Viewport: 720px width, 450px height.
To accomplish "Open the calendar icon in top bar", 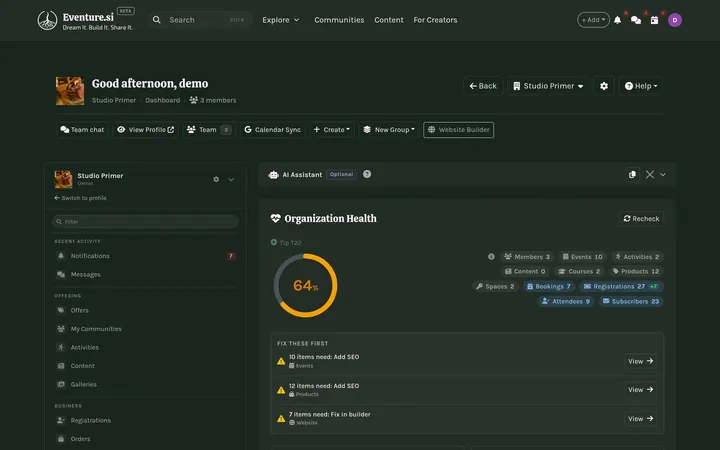I will (654, 20).
